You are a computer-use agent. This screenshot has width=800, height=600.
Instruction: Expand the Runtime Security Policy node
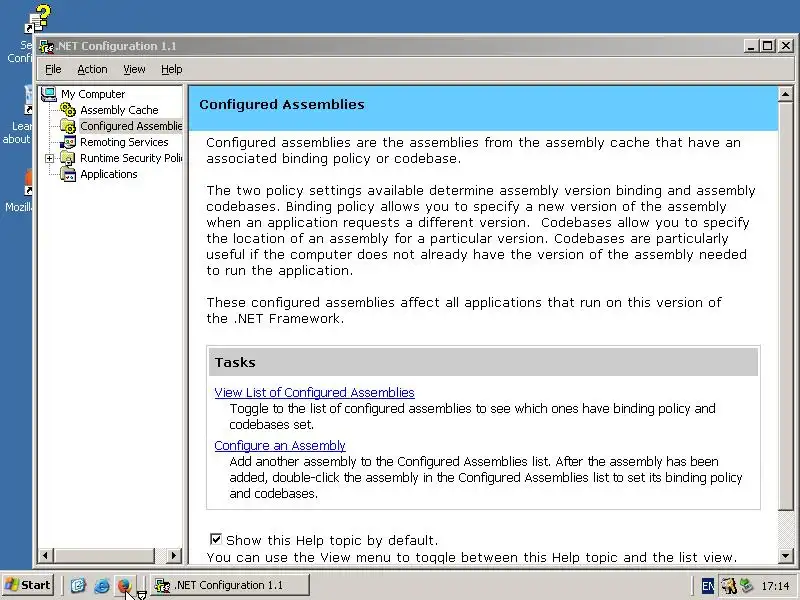pyautogui.click(x=49, y=158)
